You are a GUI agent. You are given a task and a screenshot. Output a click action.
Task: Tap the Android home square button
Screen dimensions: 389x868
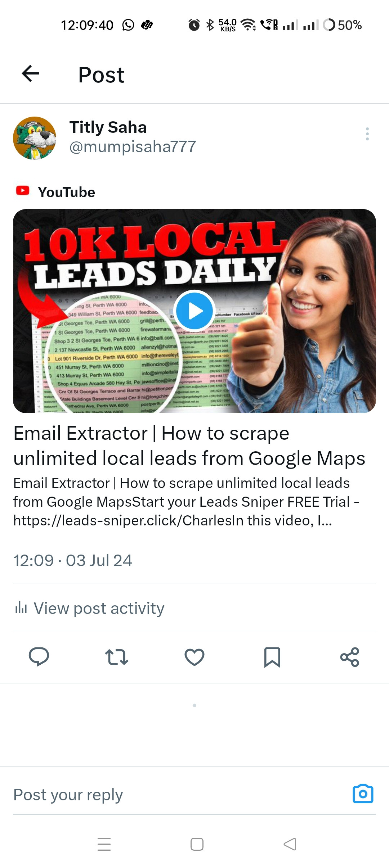click(x=197, y=844)
